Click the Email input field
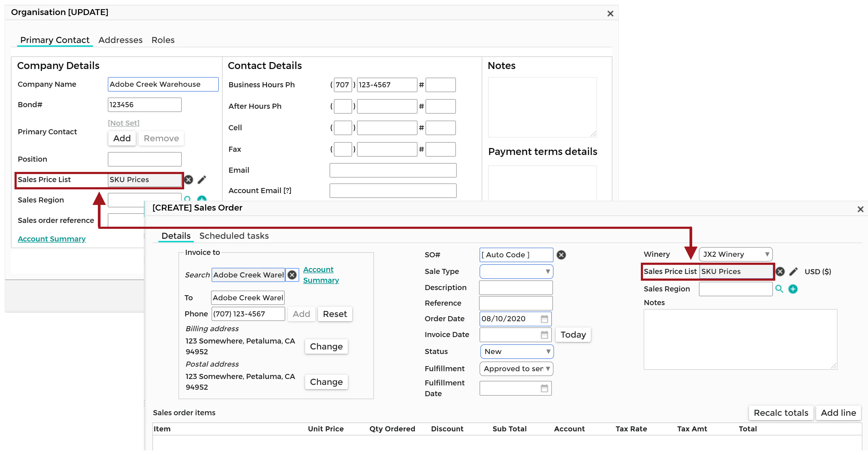Screen dimensions: 868x455 [393, 170]
